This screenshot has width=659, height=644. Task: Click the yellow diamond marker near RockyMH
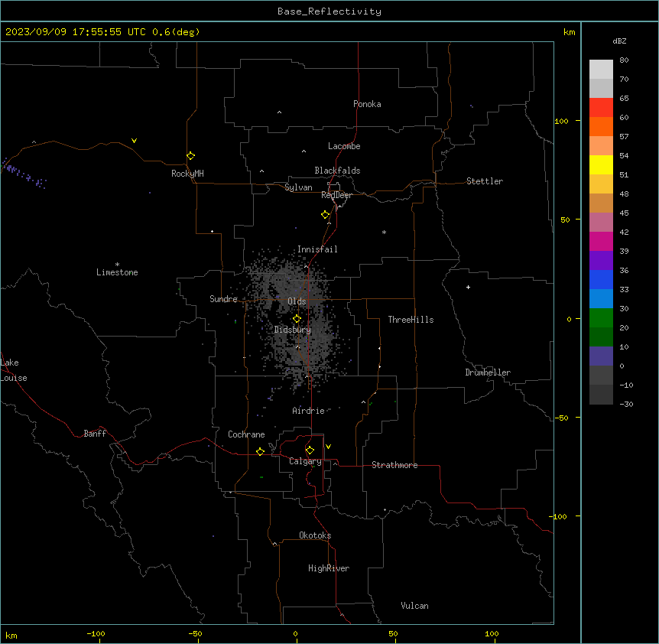click(x=191, y=156)
